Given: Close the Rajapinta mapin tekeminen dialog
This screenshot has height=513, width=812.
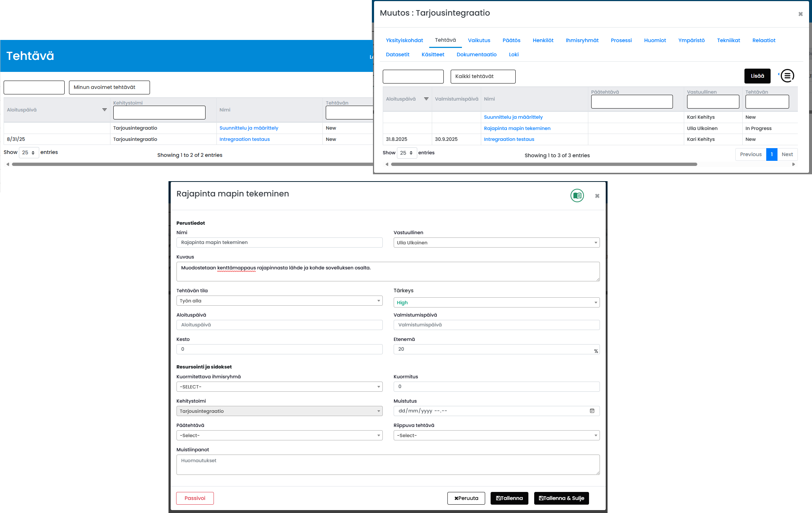Looking at the screenshot, I should [597, 196].
